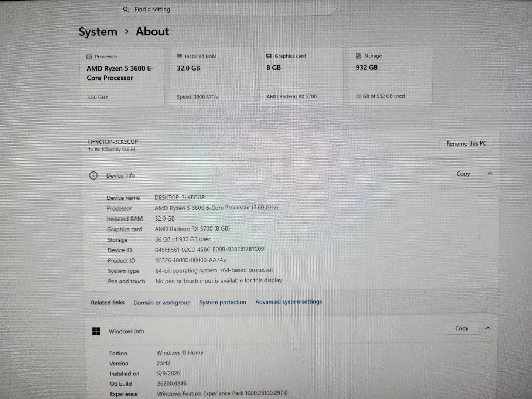
Task: Collapse the Device info section
Action: (x=490, y=173)
